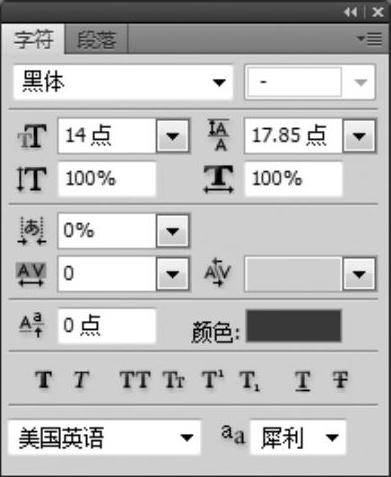Click the font size icon

tap(32, 136)
